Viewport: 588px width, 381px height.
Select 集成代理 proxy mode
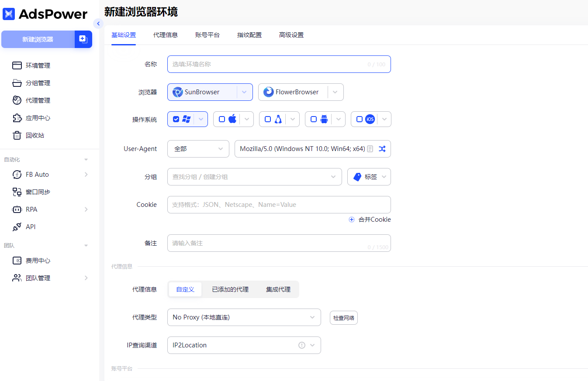[278, 289]
